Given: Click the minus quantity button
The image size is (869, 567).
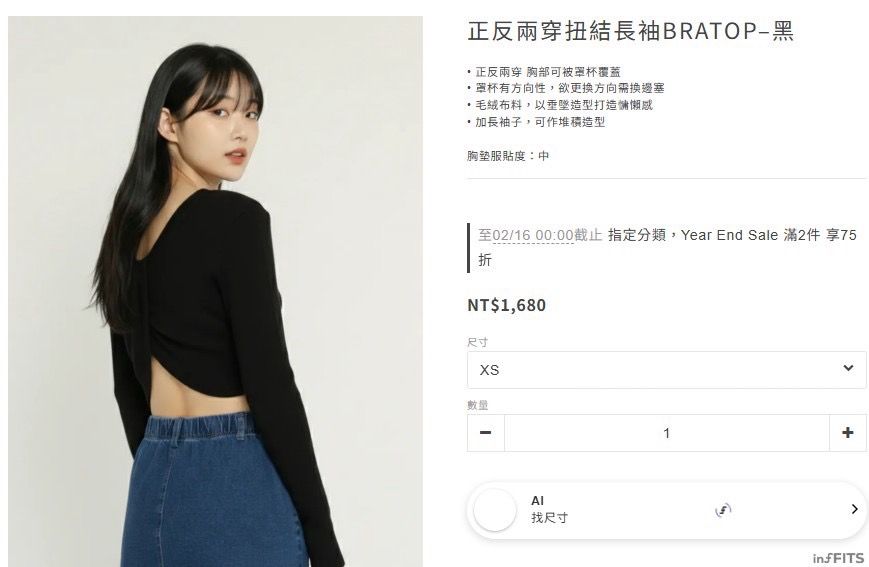Looking at the screenshot, I should (485, 433).
